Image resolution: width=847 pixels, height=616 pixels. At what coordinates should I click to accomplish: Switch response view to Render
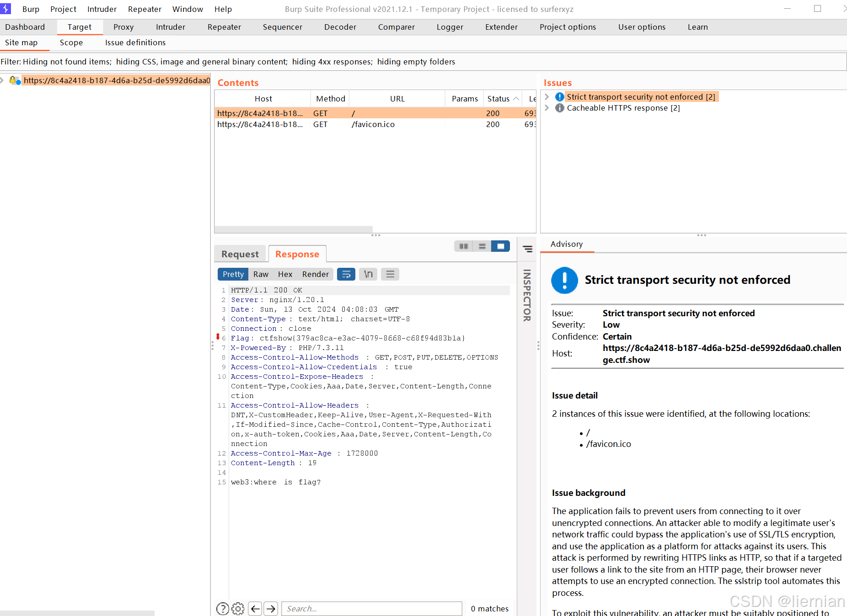316,274
